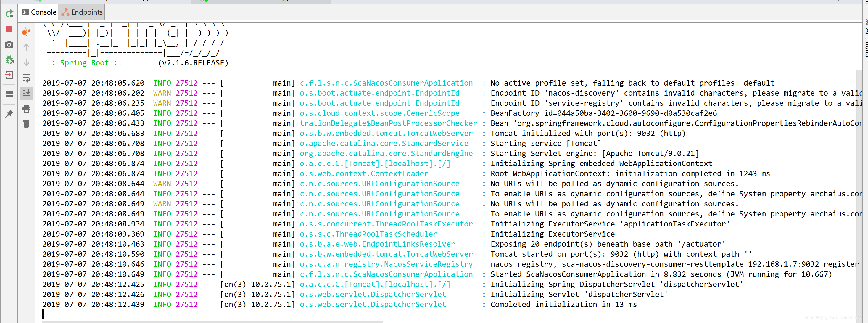
Task: Click the logger 'o.s.s.concurrent.ThreadPoolTaskExecutor'
Action: coord(386,224)
